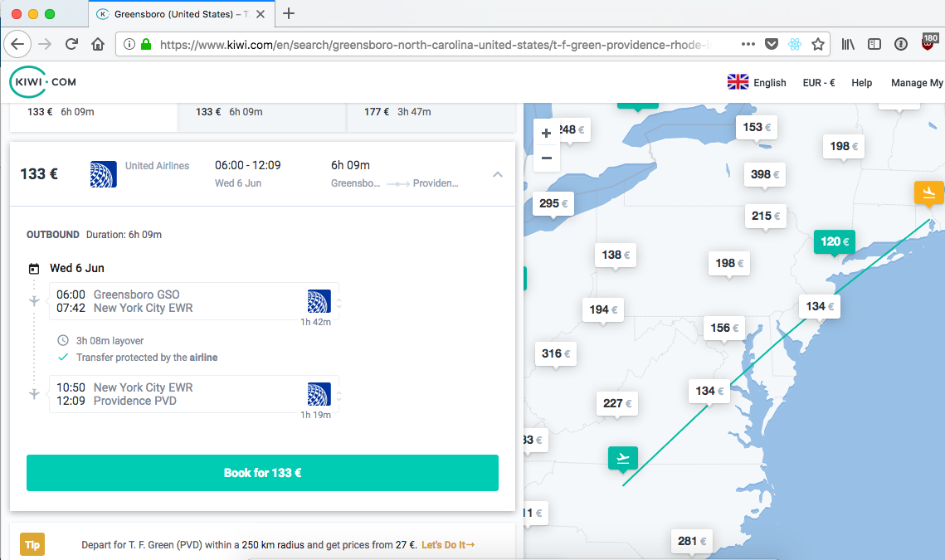This screenshot has width=945, height=560.
Task: Select the 281 € map price tag
Action: coord(692,541)
